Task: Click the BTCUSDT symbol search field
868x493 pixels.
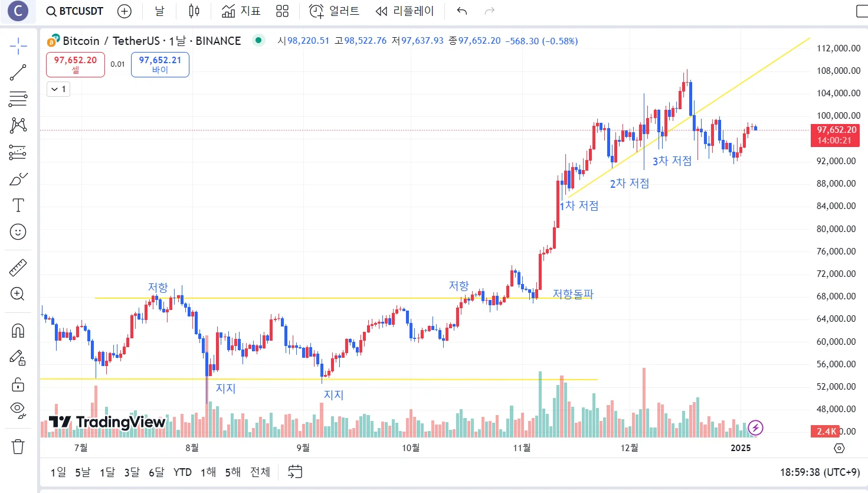Action: point(75,11)
